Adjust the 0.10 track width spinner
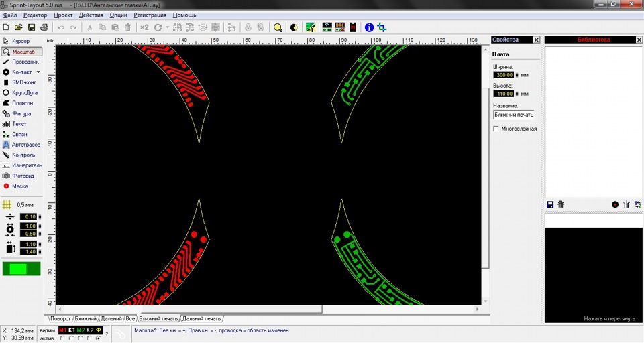The height and width of the screenshot is (343, 644). coord(40,216)
